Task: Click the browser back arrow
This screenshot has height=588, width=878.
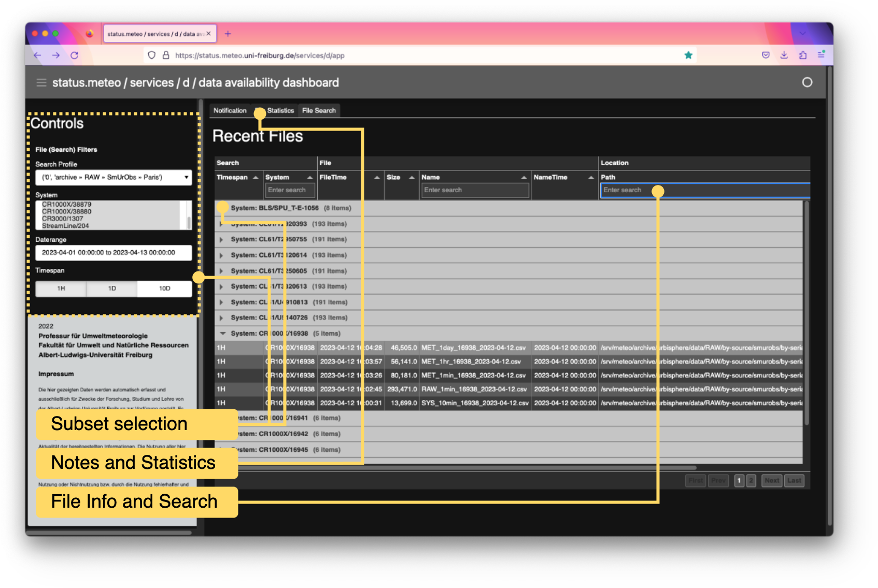Action: (37, 55)
